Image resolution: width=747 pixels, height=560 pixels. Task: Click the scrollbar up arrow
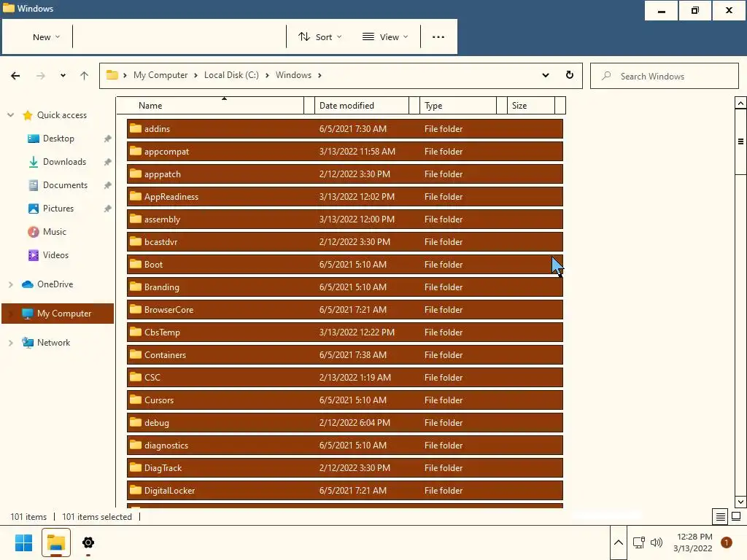tap(740, 104)
